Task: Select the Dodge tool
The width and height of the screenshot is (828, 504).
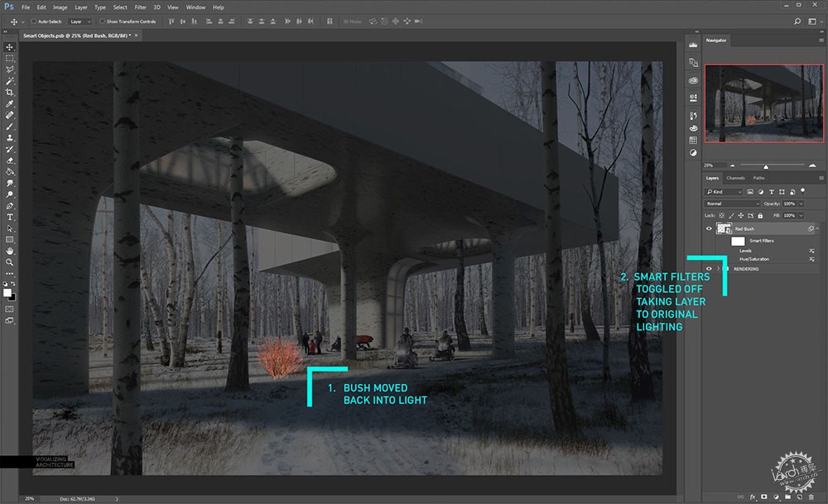Action: (9, 194)
